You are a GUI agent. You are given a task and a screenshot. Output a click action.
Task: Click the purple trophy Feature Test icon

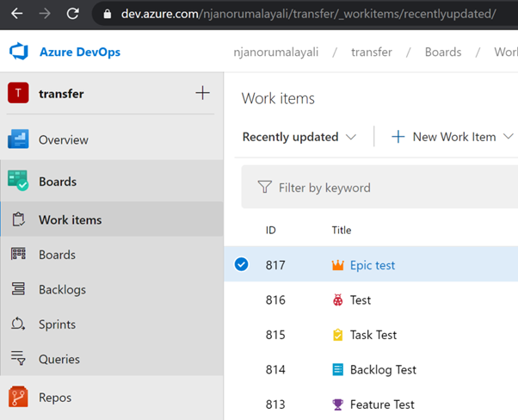337,405
